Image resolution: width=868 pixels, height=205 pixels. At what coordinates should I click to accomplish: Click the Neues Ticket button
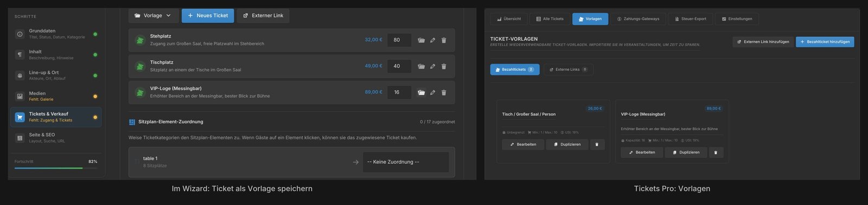tap(208, 16)
